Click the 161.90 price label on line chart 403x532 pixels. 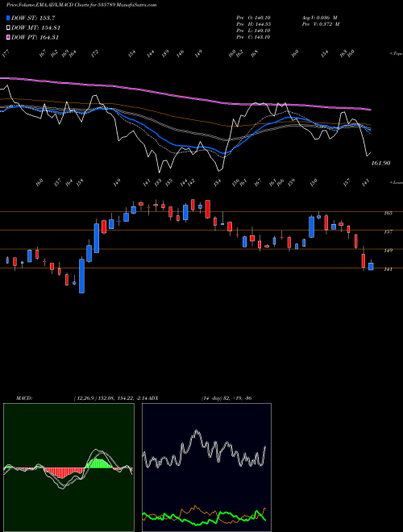tap(380, 163)
